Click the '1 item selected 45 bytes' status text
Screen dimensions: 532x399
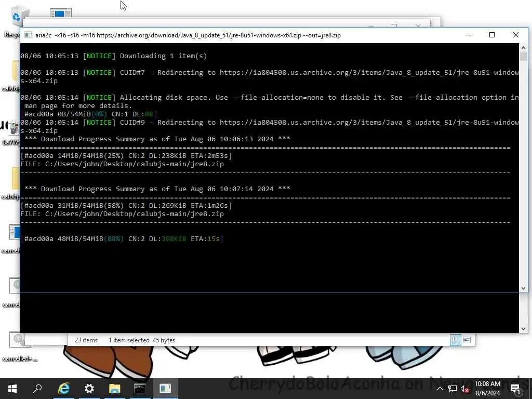pos(142,340)
